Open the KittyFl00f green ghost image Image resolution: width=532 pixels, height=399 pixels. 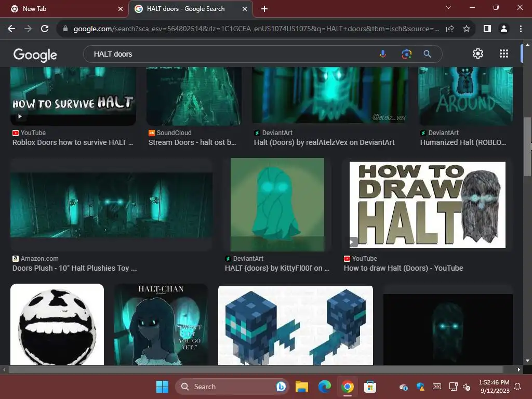point(277,205)
